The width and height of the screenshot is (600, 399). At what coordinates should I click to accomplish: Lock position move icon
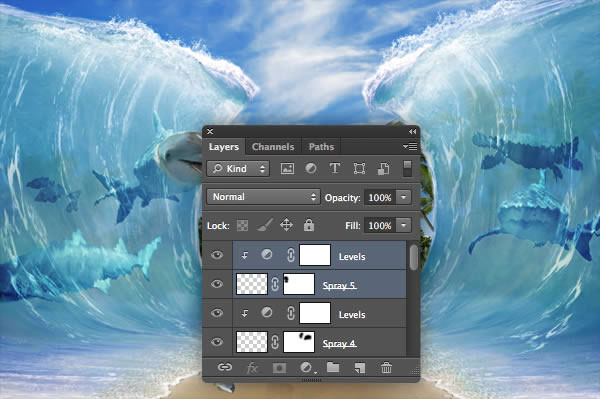[286, 225]
